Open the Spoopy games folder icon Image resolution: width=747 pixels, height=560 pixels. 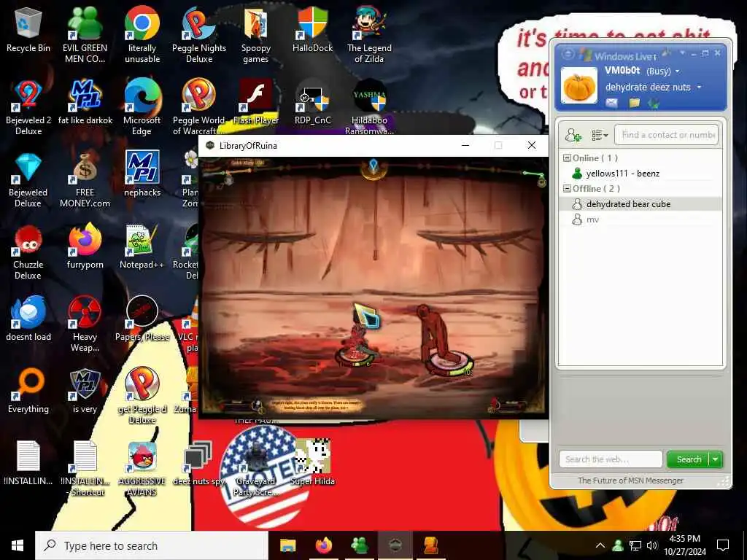pos(256,34)
